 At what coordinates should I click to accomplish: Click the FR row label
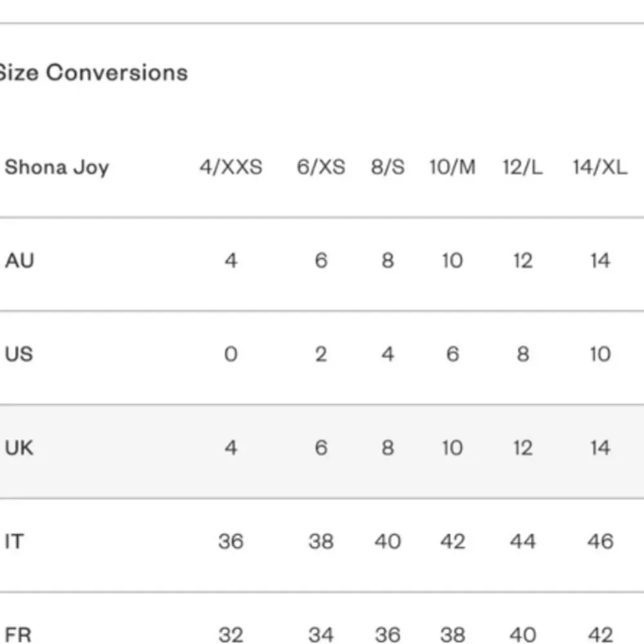pos(18,634)
